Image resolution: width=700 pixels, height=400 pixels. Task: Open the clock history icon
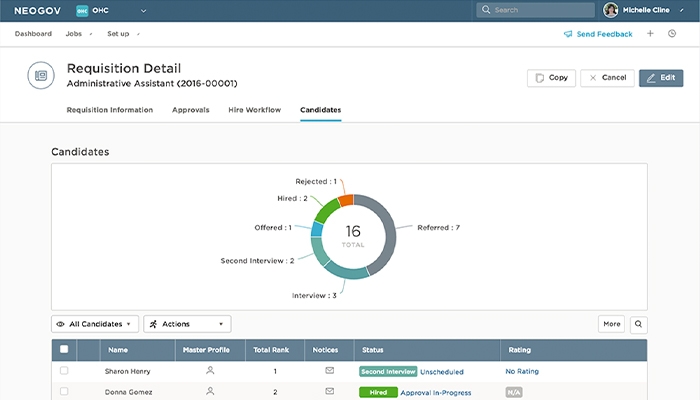pyautogui.click(x=672, y=34)
